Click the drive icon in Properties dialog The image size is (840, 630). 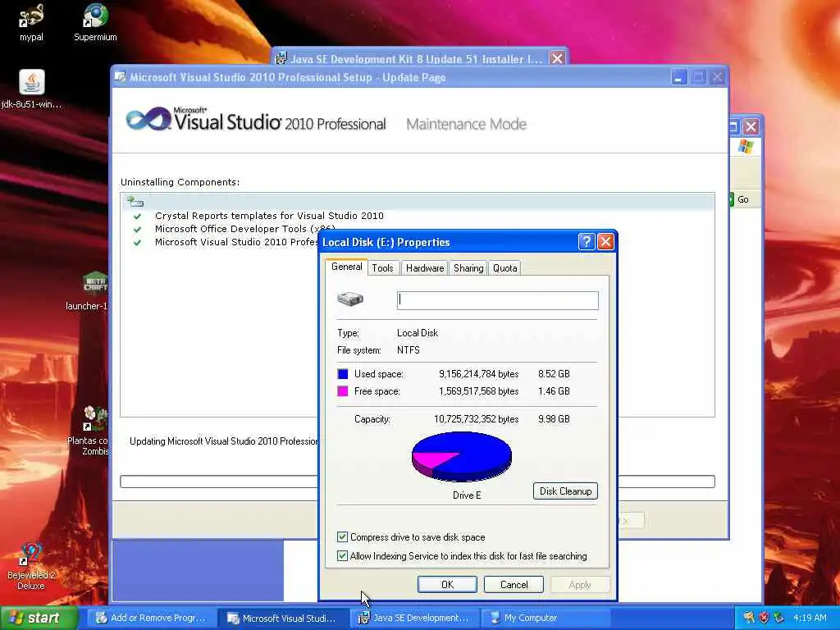(x=349, y=299)
